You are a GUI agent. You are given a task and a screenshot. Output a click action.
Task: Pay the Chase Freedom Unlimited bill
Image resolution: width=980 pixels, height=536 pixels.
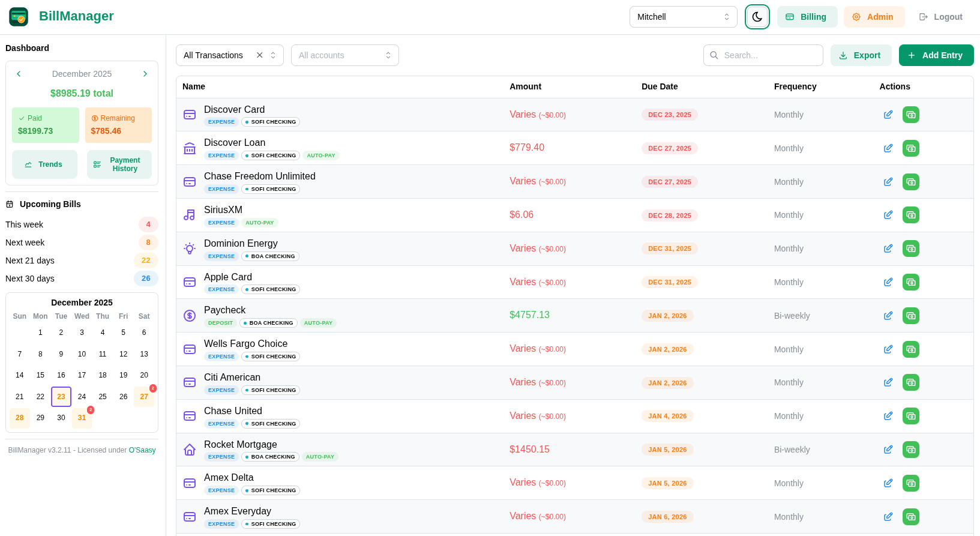tap(911, 182)
